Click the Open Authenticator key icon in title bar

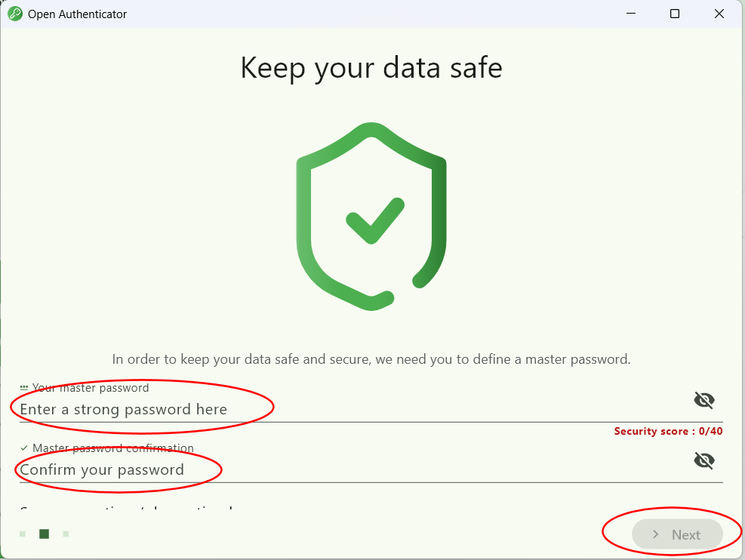click(x=15, y=14)
